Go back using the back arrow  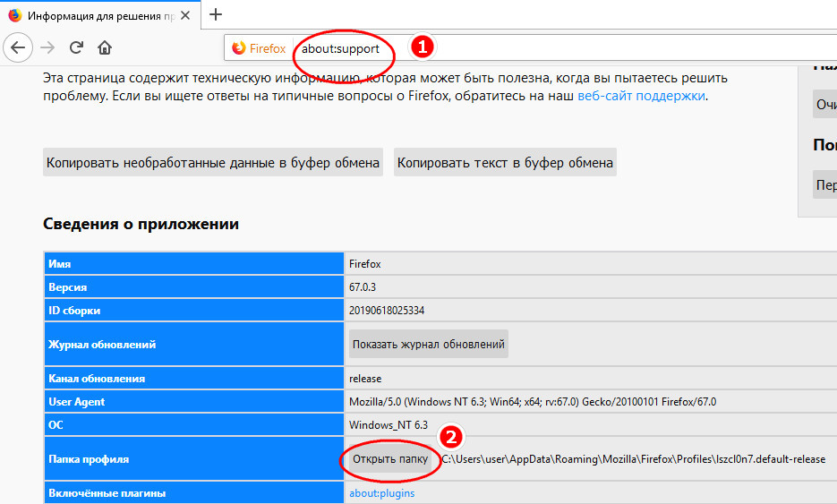18,48
